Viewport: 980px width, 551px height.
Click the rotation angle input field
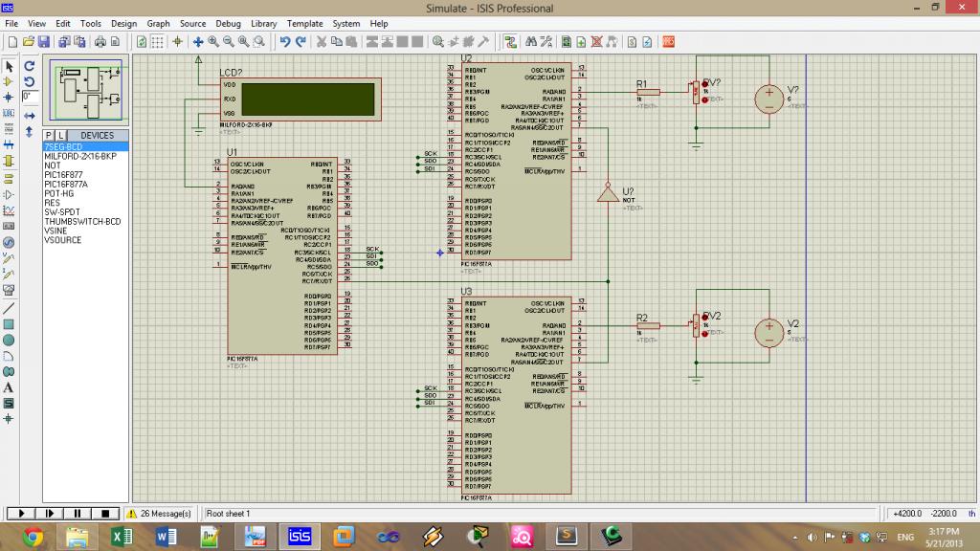coord(30,97)
